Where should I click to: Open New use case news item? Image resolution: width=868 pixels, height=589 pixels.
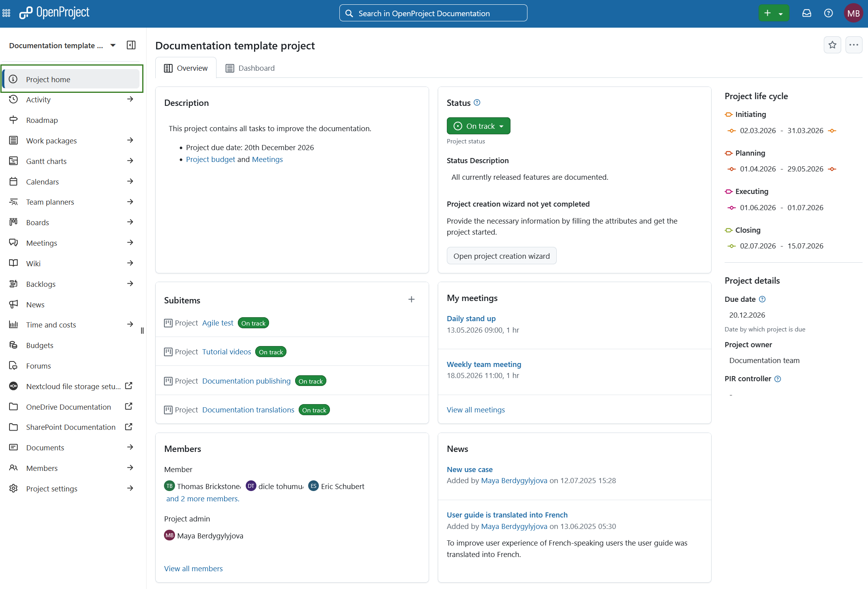coord(470,469)
